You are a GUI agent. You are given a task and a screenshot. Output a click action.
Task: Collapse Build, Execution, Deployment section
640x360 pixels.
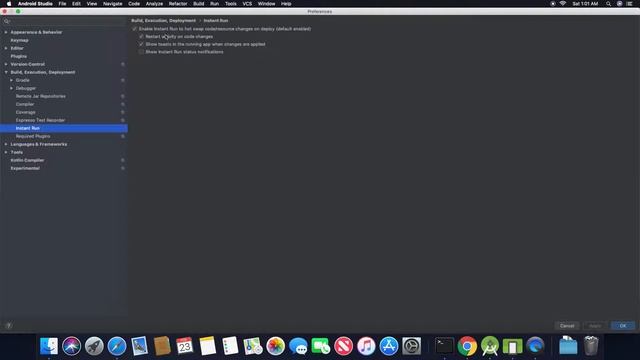6,72
